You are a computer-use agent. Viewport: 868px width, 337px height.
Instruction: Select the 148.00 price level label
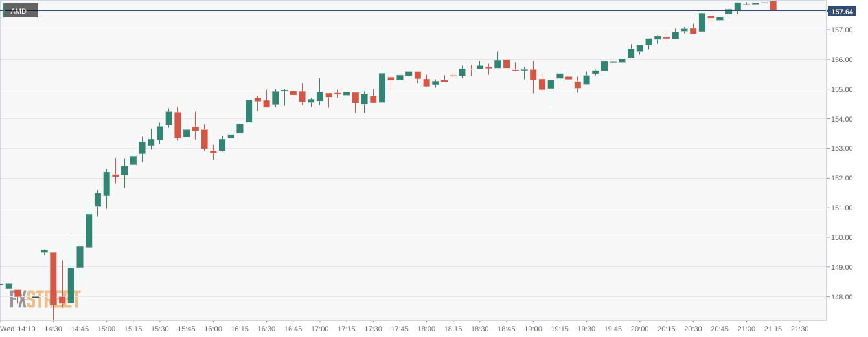click(x=841, y=297)
